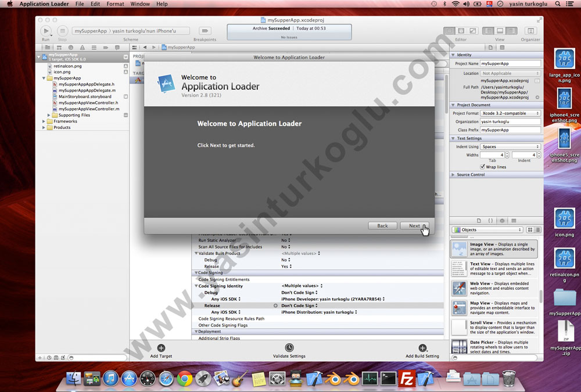Image resolution: width=581 pixels, height=392 pixels.
Task: Edit the Organization field
Action: 510,121
